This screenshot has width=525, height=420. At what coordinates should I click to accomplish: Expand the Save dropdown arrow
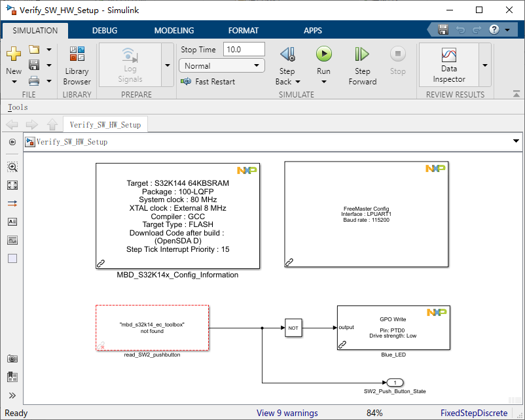(49, 65)
